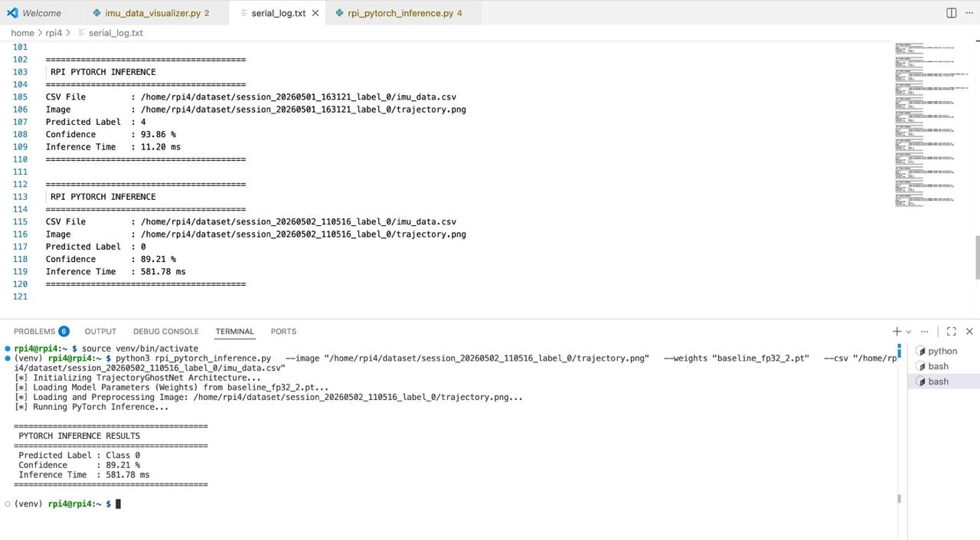Click Python file icon on imu_data_visualizer tab
980x540 pixels.
tap(96, 13)
